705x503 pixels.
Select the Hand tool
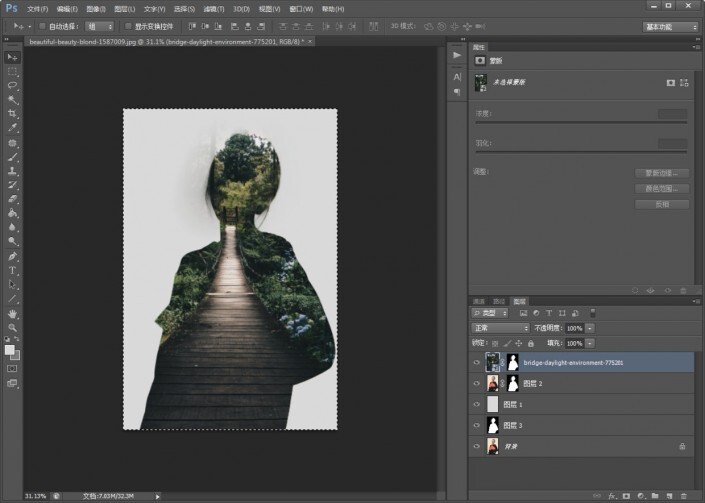(13, 313)
